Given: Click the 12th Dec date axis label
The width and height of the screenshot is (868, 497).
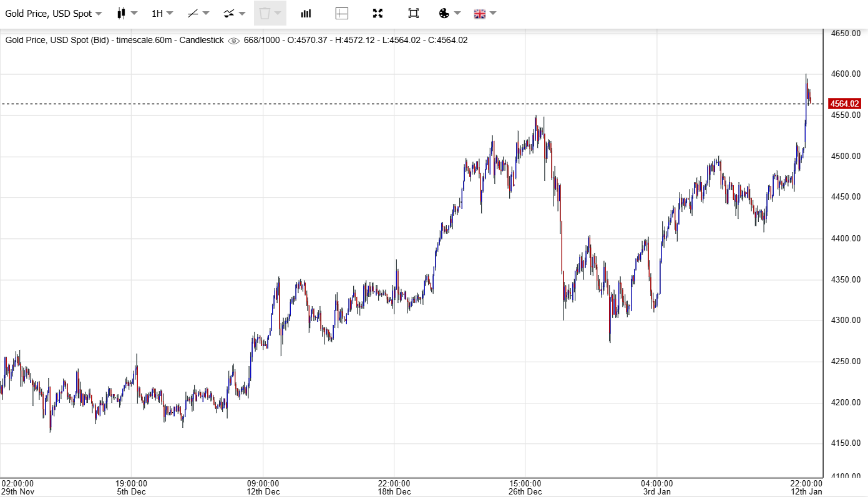Looking at the screenshot, I should click(263, 491).
